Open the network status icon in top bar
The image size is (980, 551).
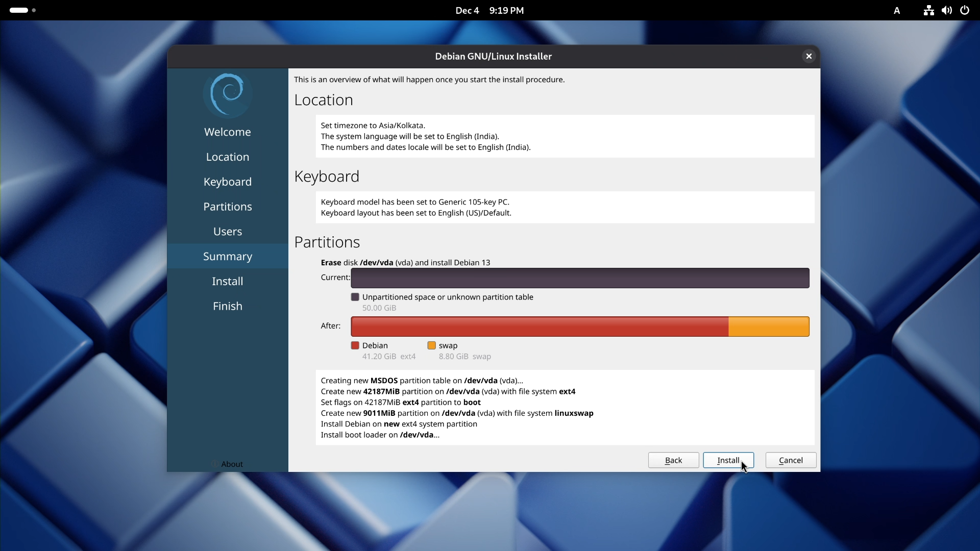coord(928,10)
